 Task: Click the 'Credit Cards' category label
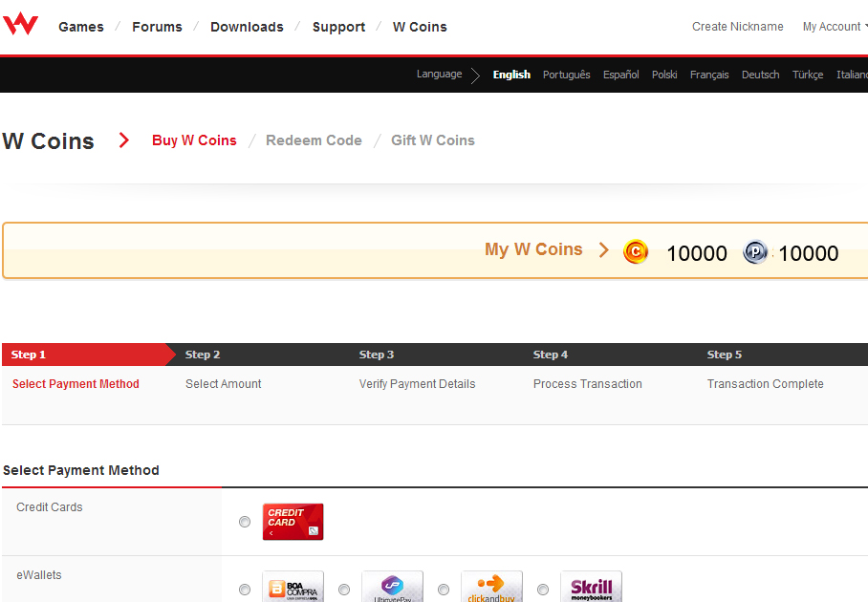[x=50, y=506]
